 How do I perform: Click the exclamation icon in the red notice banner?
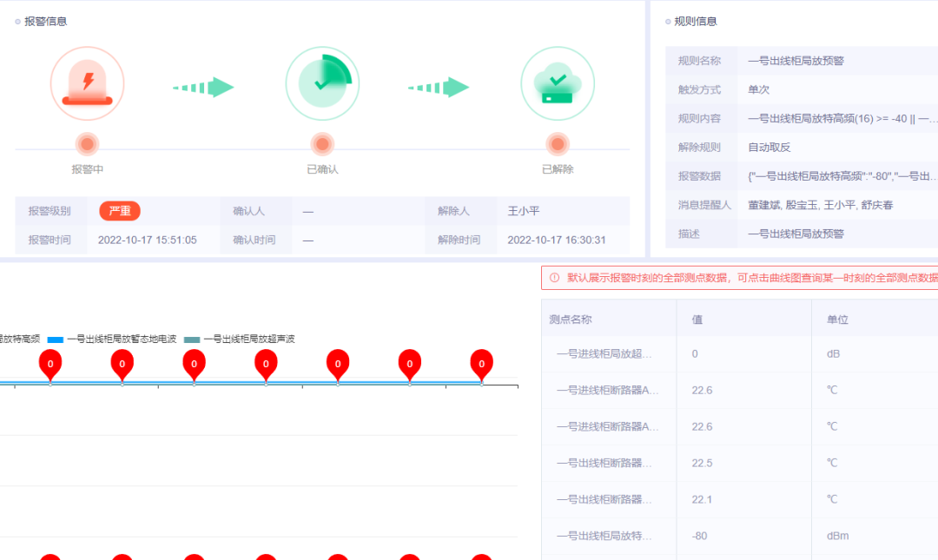click(x=555, y=279)
